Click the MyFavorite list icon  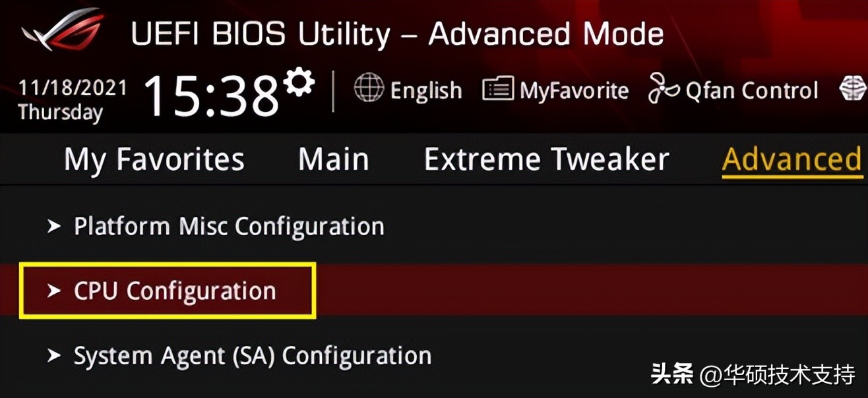(x=498, y=89)
